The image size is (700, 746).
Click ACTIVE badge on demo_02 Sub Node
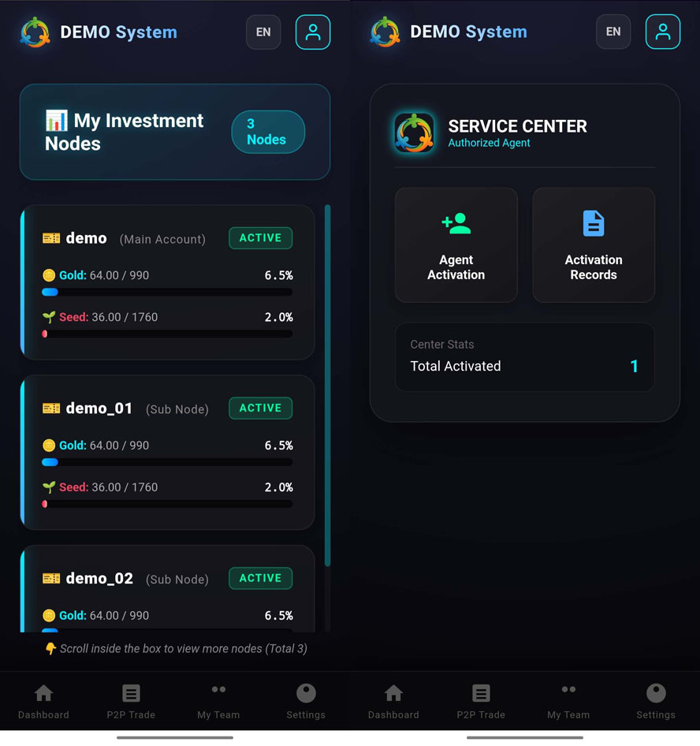(260, 578)
